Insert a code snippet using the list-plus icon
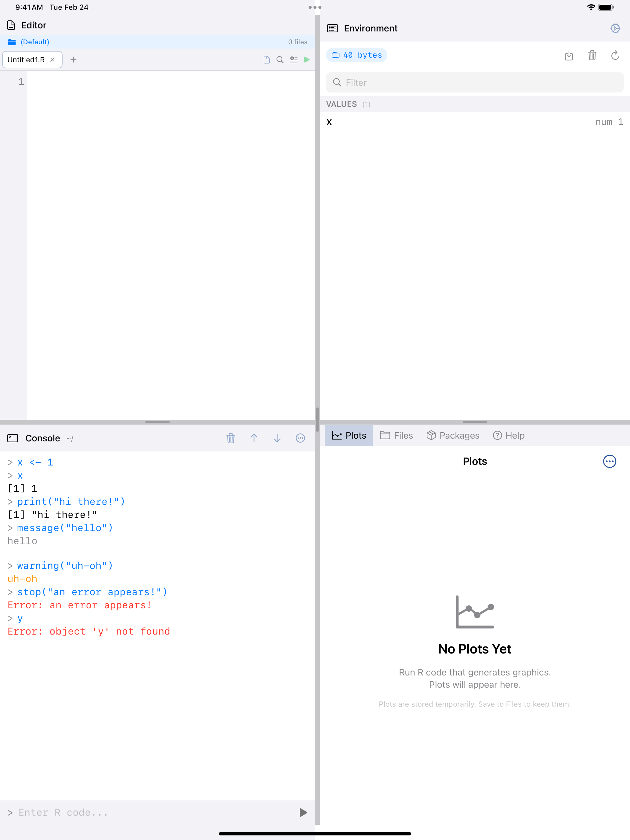Viewport: 630px width, 840px height. 294,60
